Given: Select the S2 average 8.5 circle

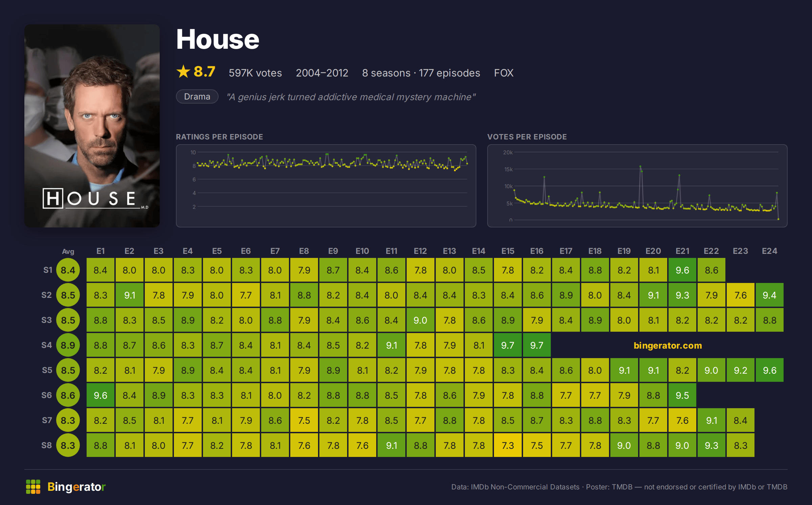Looking at the screenshot, I should point(68,295).
